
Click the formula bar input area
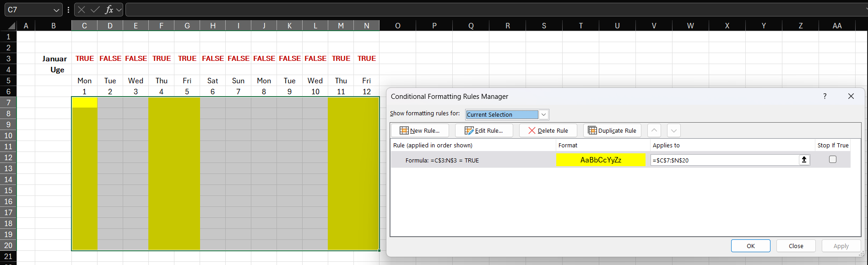point(496,10)
